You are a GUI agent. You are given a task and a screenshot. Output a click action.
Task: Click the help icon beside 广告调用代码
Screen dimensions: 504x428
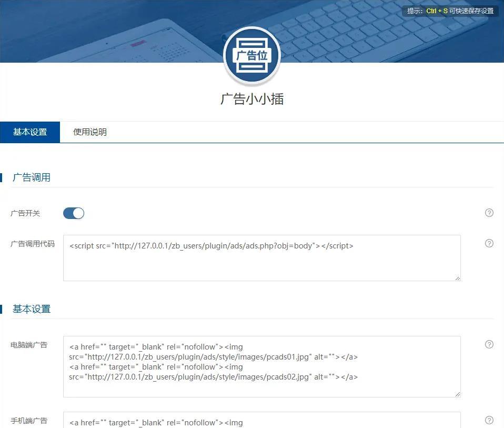click(x=489, y=243)
